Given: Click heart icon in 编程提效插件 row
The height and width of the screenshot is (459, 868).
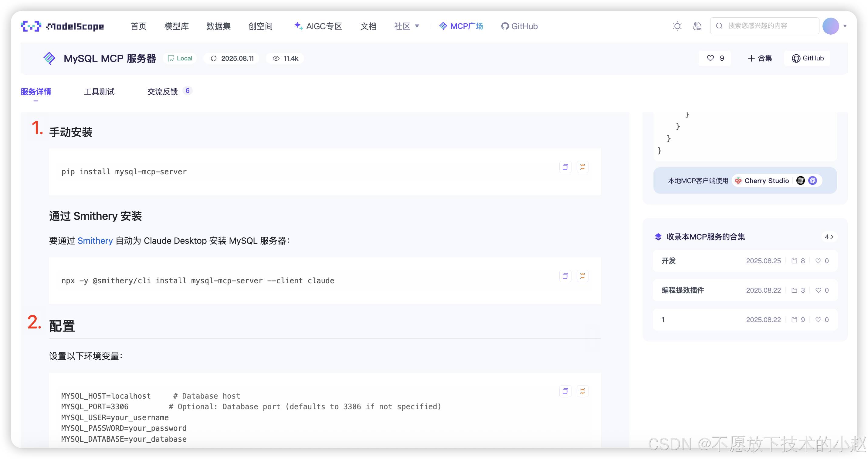Looking at the screenshot, I should [x=818, y=291].
